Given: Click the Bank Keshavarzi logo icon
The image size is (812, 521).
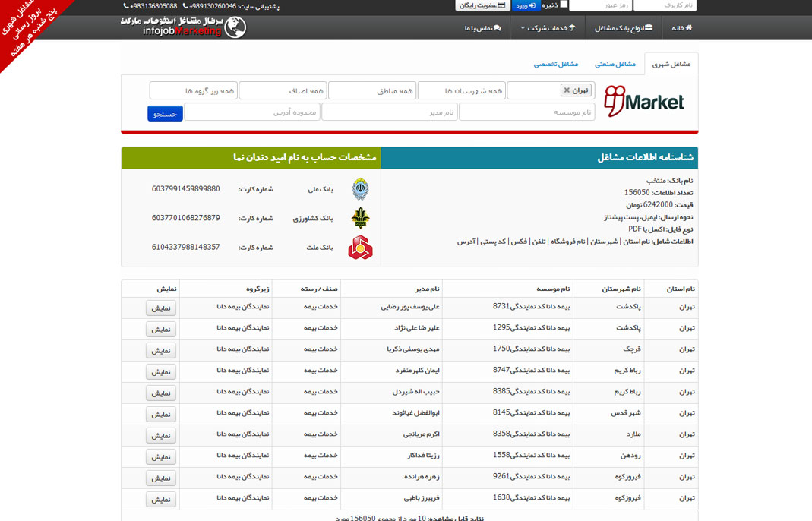Looking at the screenshot, I should coord(360,218).
